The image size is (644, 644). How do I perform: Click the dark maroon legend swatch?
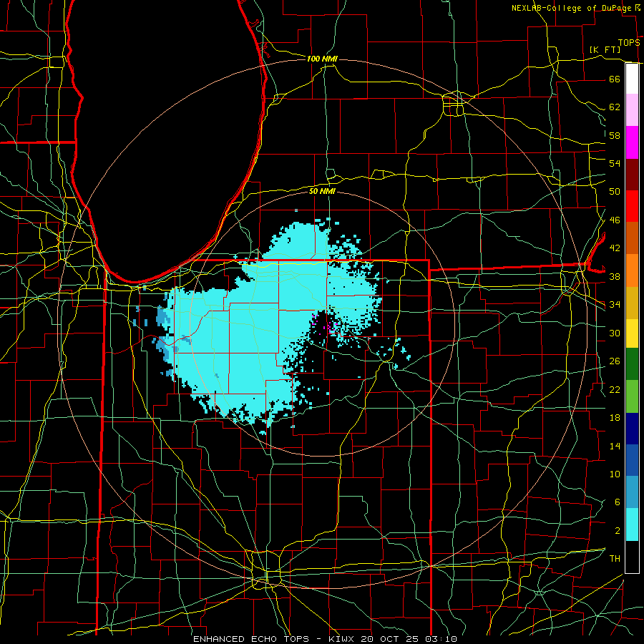[x=632, y=174]
